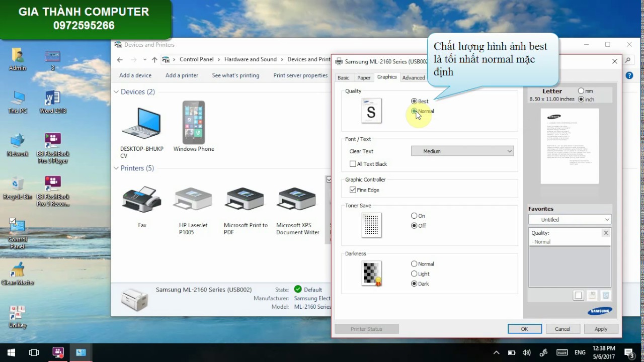Click the Windows Start button
This screenshot has width=644, height=362.
coord(11,352)
